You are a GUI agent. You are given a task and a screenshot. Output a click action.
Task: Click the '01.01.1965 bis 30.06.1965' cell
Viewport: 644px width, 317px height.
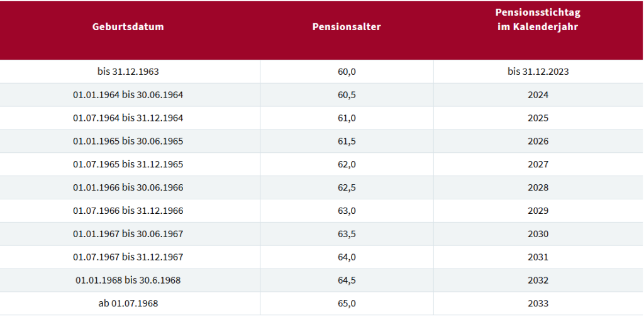point(128,142)
